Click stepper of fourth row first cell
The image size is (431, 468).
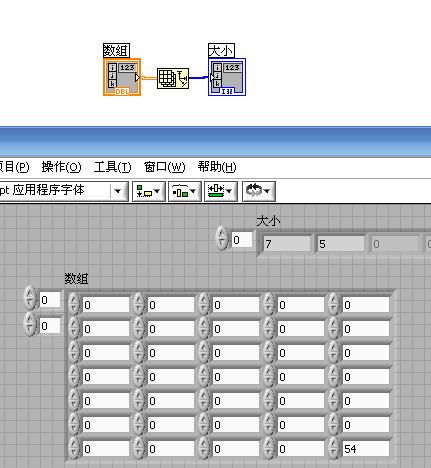point(74,376)
